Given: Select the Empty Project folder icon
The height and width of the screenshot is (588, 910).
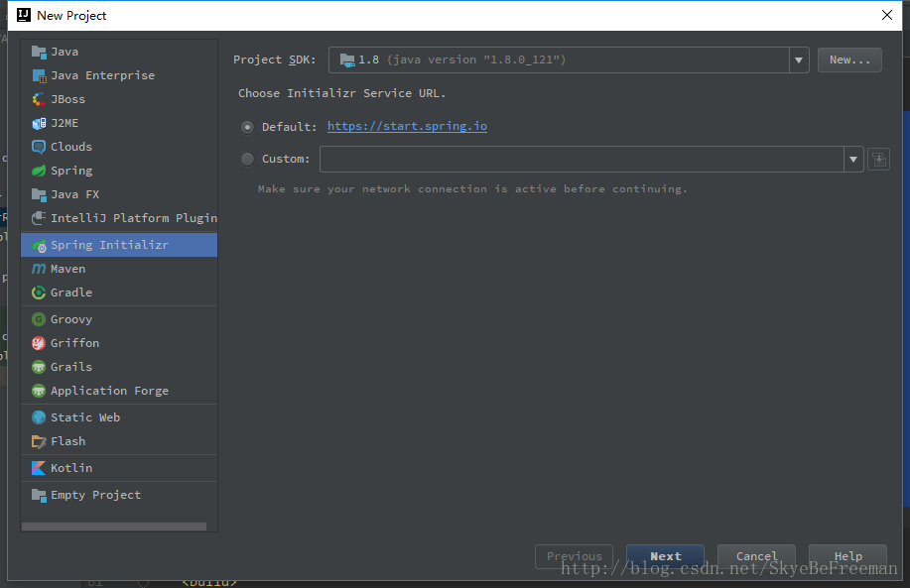Looking at the screenshot, I should pos(39,495).
